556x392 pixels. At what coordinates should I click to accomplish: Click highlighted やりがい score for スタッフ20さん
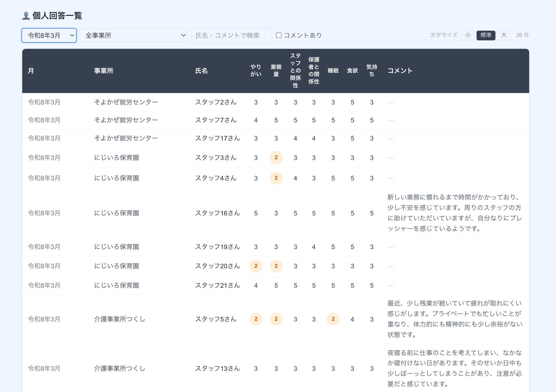pos(256,266)
